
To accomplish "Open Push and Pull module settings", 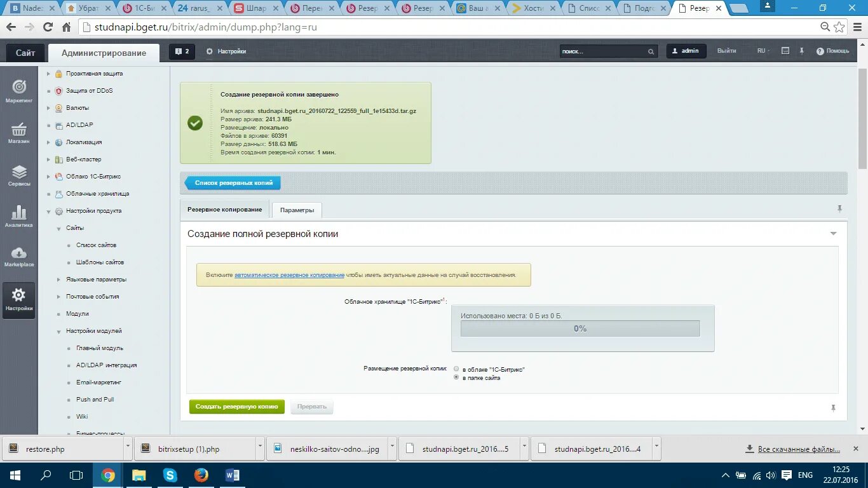I will [95, 400].
